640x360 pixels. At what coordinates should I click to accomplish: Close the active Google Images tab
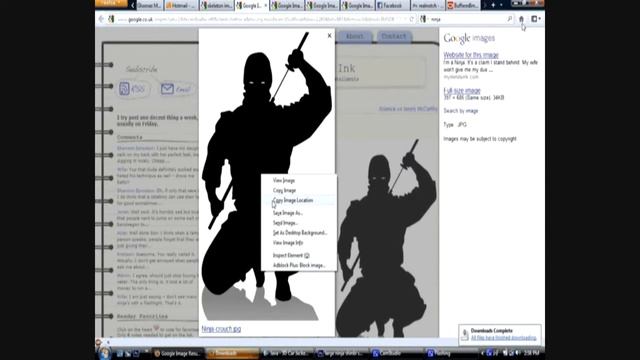(x=266, y=5)
